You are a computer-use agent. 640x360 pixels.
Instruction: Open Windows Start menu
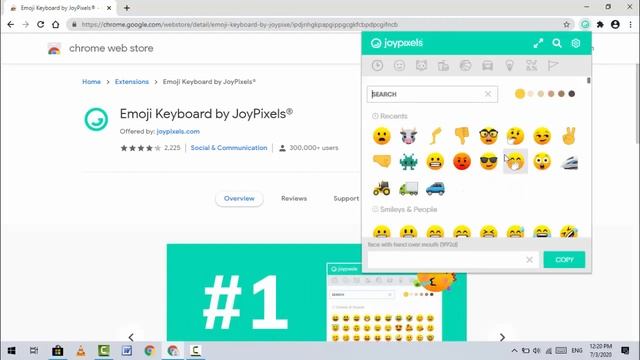[x=11, y=351]
